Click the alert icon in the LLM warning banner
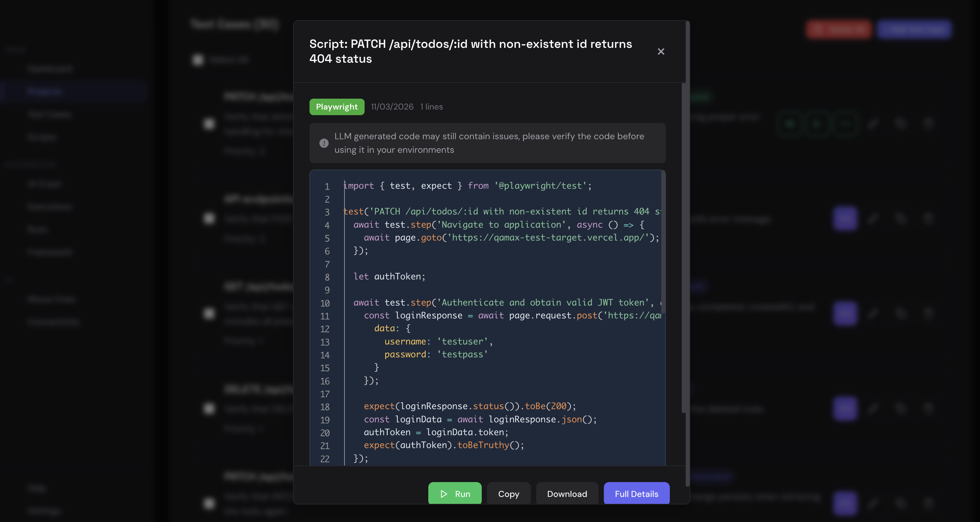Screen dimensions: 980x522 click(x=324, y=143)
